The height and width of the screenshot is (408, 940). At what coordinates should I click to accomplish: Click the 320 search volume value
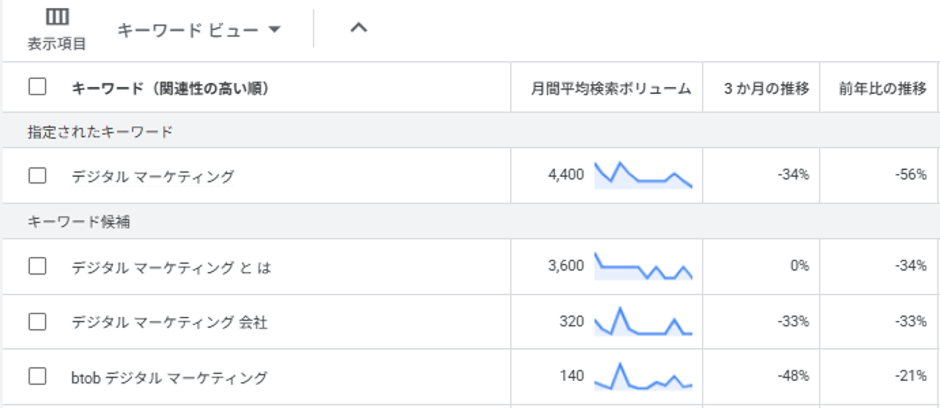coord(572,322)
